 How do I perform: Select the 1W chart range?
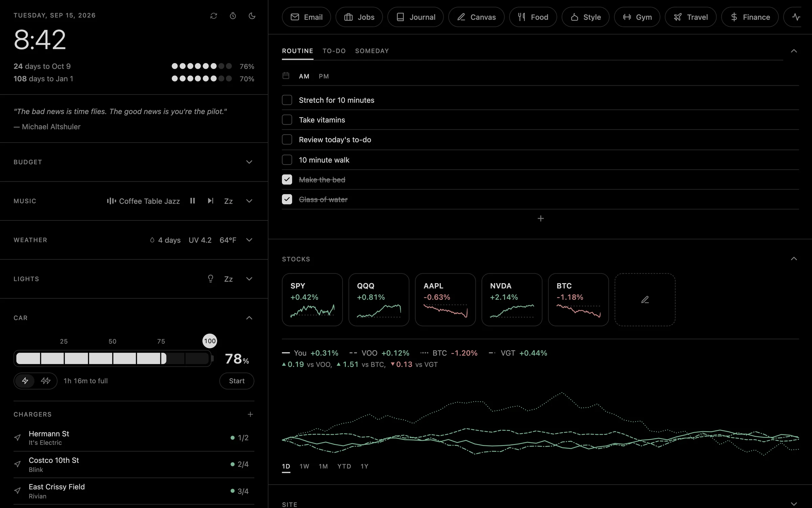(304, 466)
